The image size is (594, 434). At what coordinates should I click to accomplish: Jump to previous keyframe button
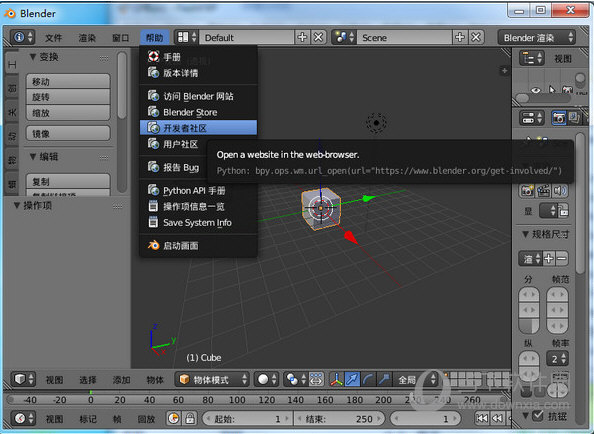pos(497,418)
